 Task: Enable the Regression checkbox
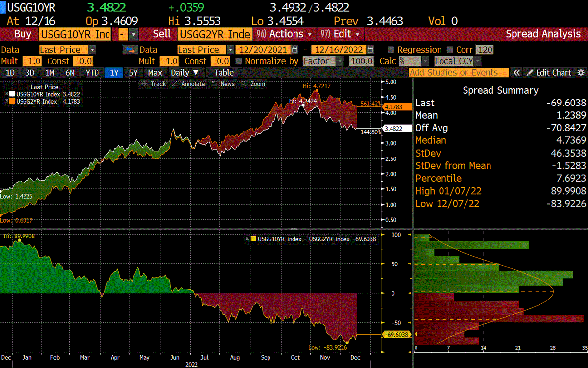click(x=391, y=50)
